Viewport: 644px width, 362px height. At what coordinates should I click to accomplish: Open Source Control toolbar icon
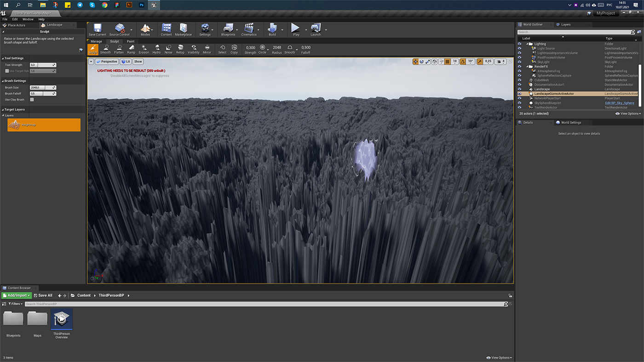click(x=119, y=30)
